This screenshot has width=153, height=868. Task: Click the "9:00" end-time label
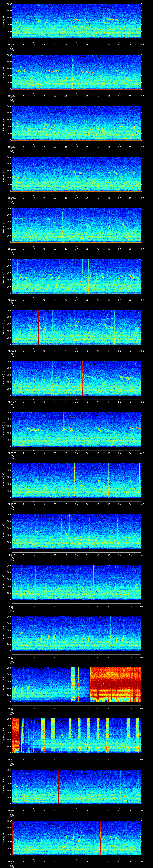(x=141, y=402)
